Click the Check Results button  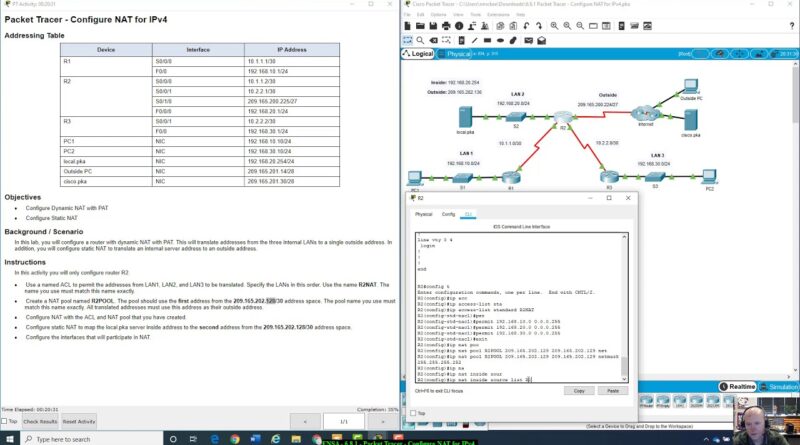click(x=40, y=422)
